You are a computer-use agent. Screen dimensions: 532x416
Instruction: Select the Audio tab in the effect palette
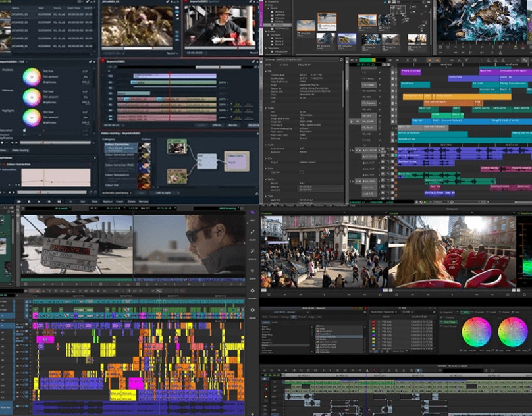tap(275, 323)
